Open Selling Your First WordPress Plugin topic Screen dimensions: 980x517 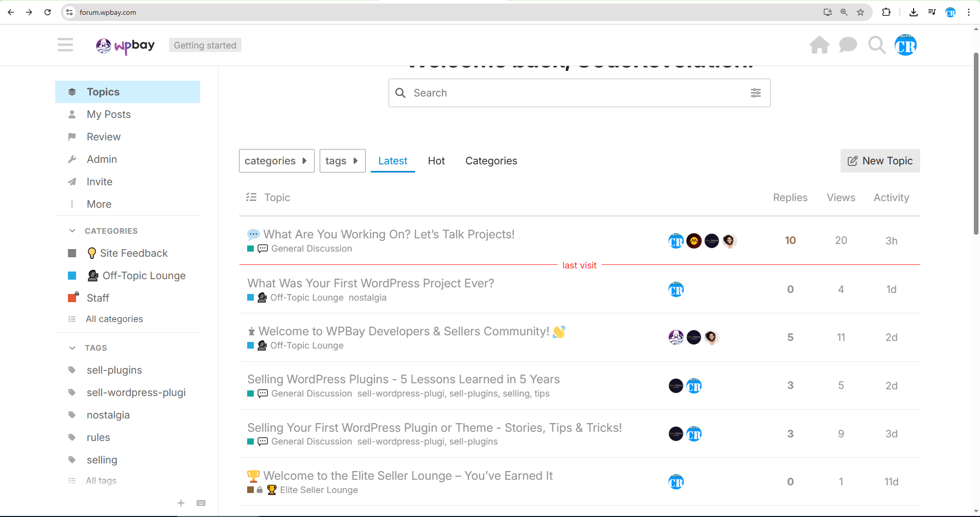[x=435, y=428]
